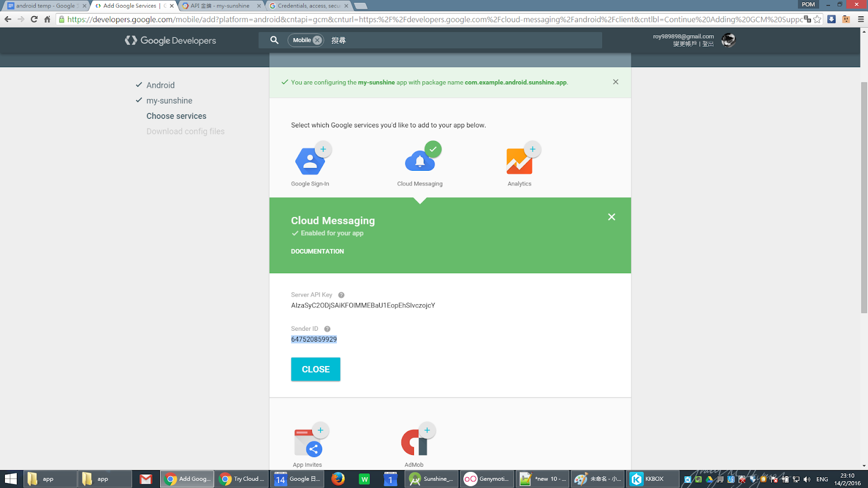Switch to android temp Google tab
868x488 pixels.
(46, 6)
